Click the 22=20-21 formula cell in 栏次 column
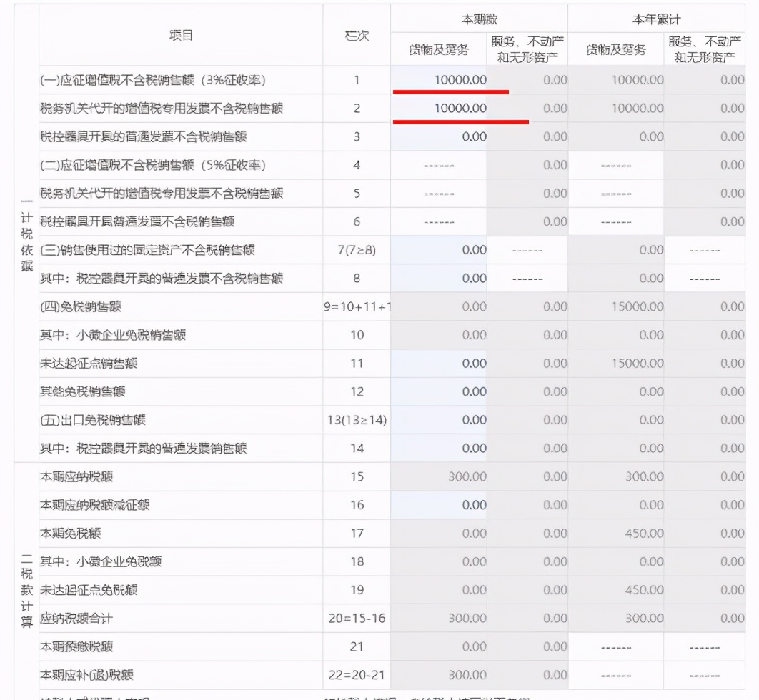This screenshot has height=700, width=759. coord(355,674)
